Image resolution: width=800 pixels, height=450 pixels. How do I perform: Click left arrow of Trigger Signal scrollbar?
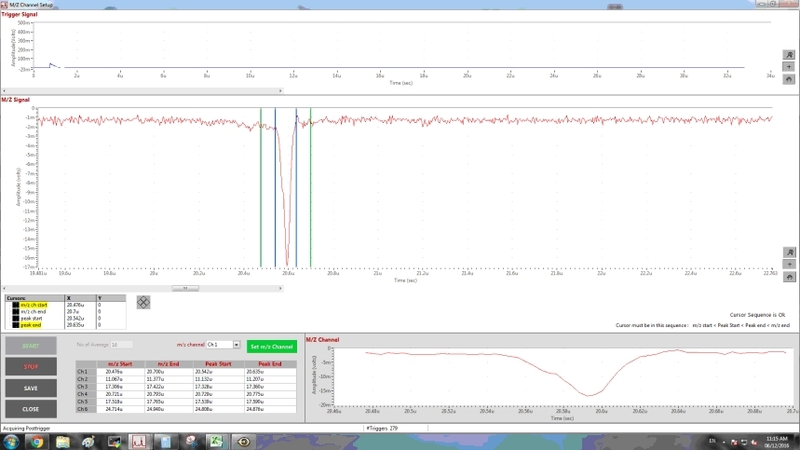(4, 91)
